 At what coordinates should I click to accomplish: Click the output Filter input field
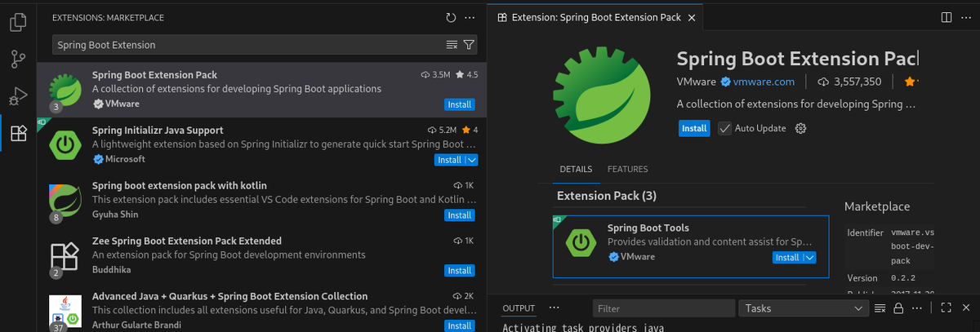[x=663, y=308]
